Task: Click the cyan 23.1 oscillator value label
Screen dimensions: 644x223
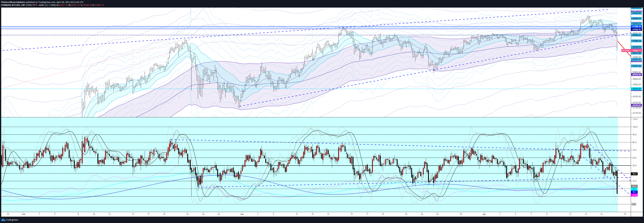Action: [634, 189]
